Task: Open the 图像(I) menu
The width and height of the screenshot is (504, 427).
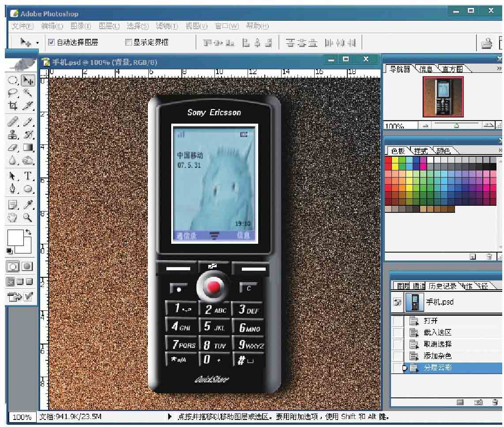Action: [x=81, y=26]
